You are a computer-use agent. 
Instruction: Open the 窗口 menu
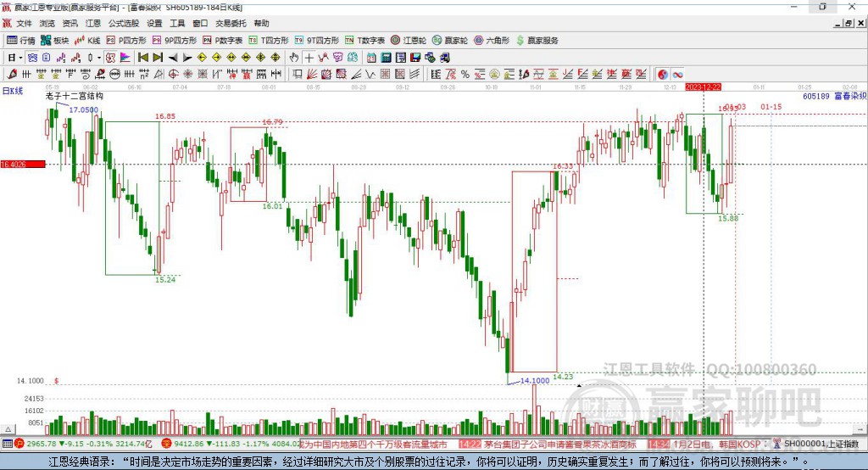point(200,23)
